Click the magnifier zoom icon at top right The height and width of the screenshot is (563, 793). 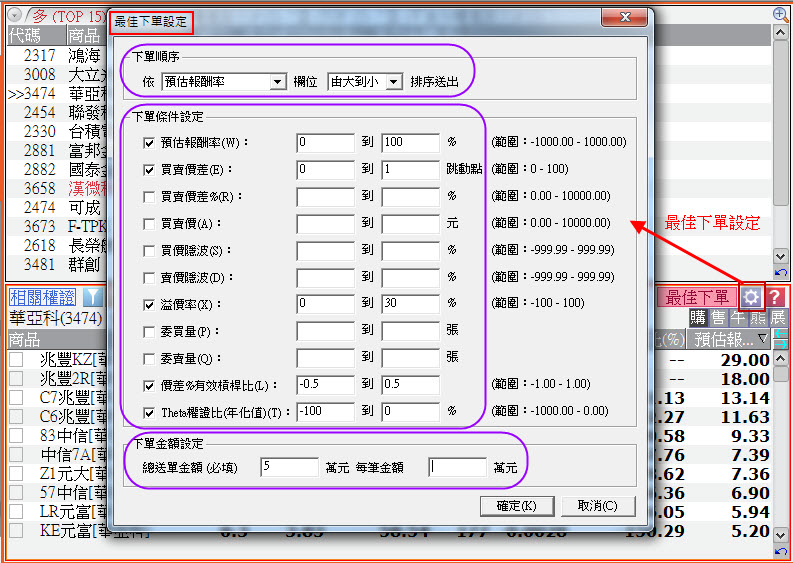[781, 14]
